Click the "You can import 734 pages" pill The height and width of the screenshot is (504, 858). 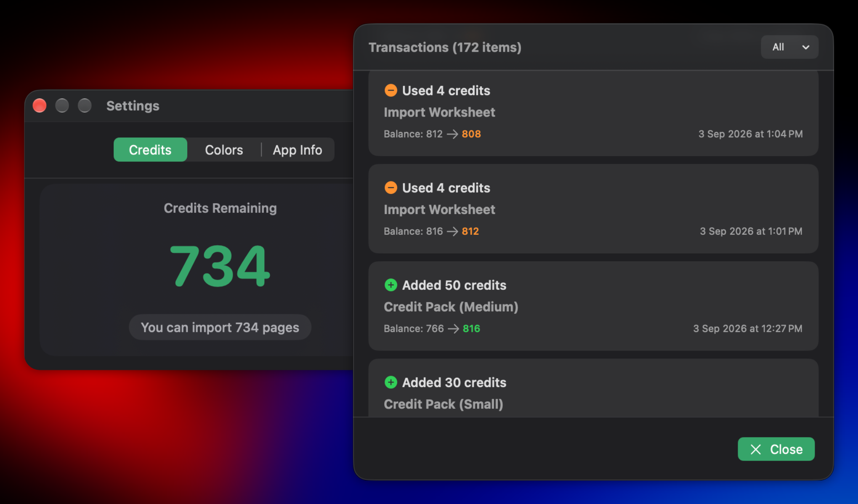(x=220, y=327)
